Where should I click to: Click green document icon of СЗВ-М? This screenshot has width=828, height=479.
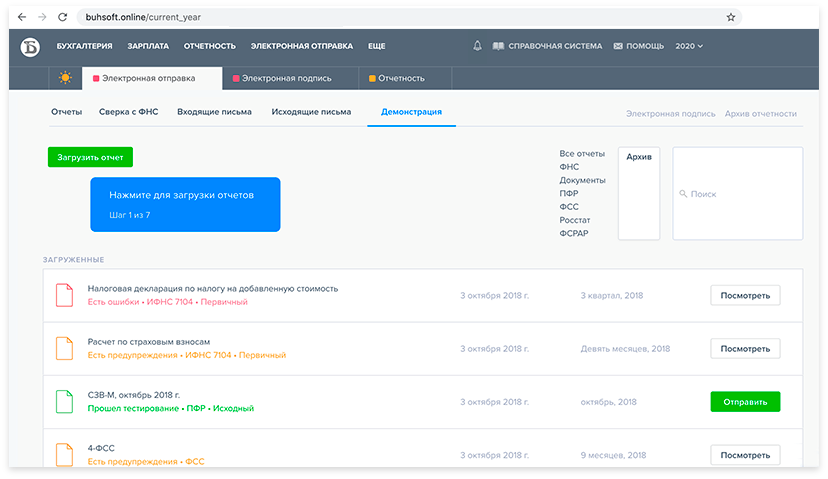click(x=64, y=402)
